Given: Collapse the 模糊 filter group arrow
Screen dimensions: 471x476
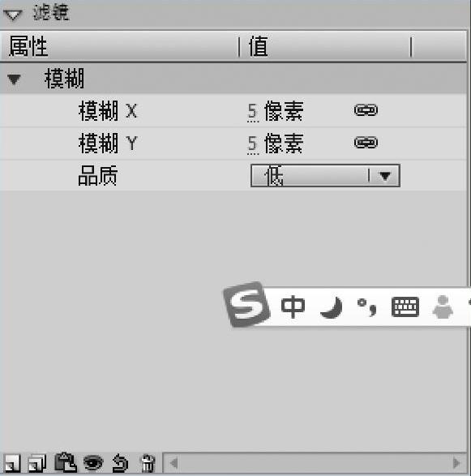Looking at the screenshot, I should pos(15,79).
